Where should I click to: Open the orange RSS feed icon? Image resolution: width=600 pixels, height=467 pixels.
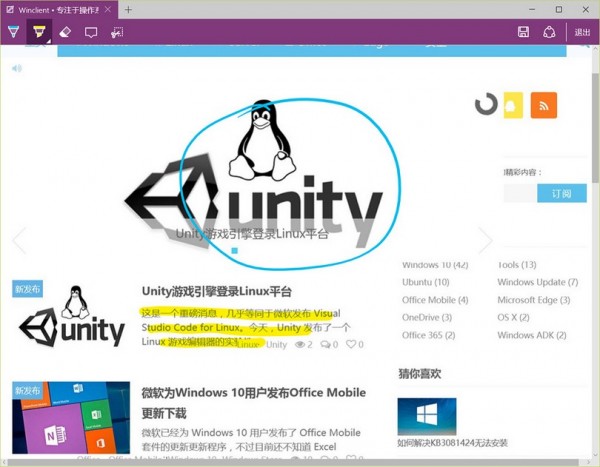tap(544, 105)
